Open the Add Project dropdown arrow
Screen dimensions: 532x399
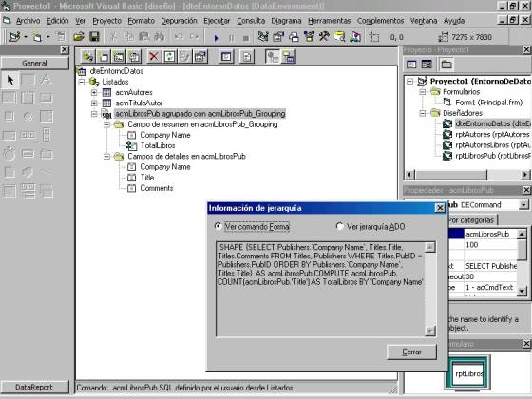26,37
